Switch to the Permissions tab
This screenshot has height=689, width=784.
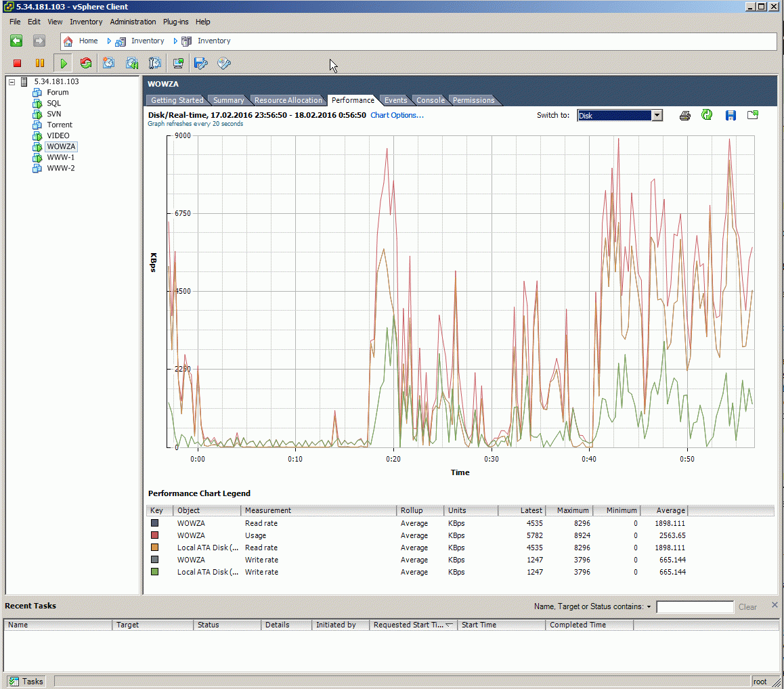click(x=473, y=100)
